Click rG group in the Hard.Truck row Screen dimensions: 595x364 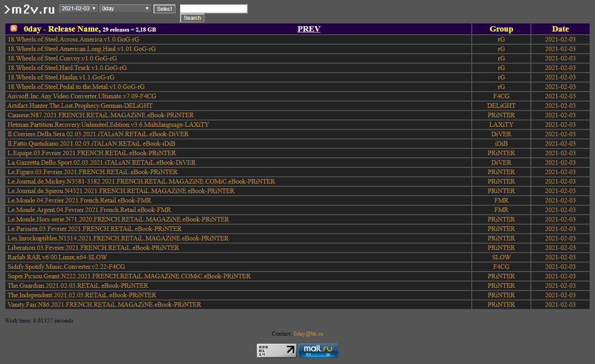[501, 68]
